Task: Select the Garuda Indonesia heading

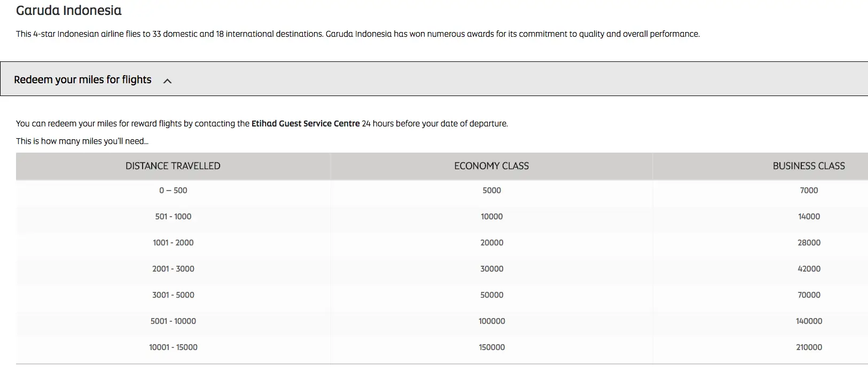Action: click(x=69, y=10)
